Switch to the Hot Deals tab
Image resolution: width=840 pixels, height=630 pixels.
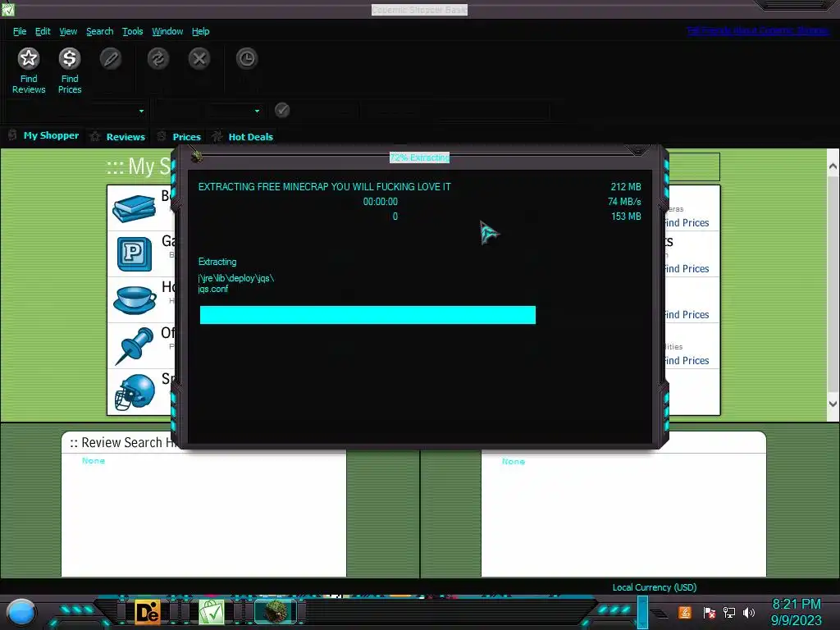coord(242,137)
